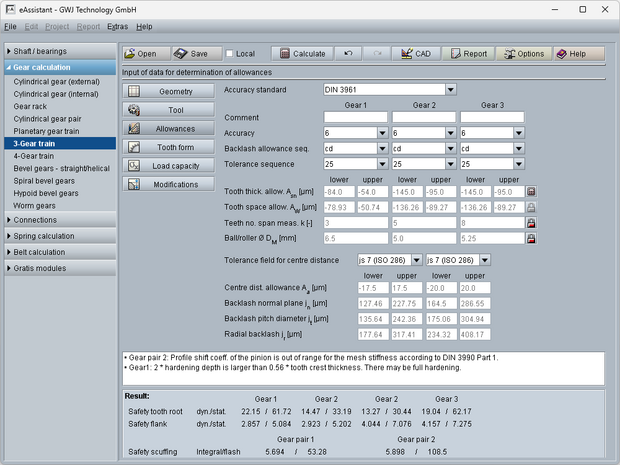Open the tooth thickness allowance calculator icon

tap(531, 191)
